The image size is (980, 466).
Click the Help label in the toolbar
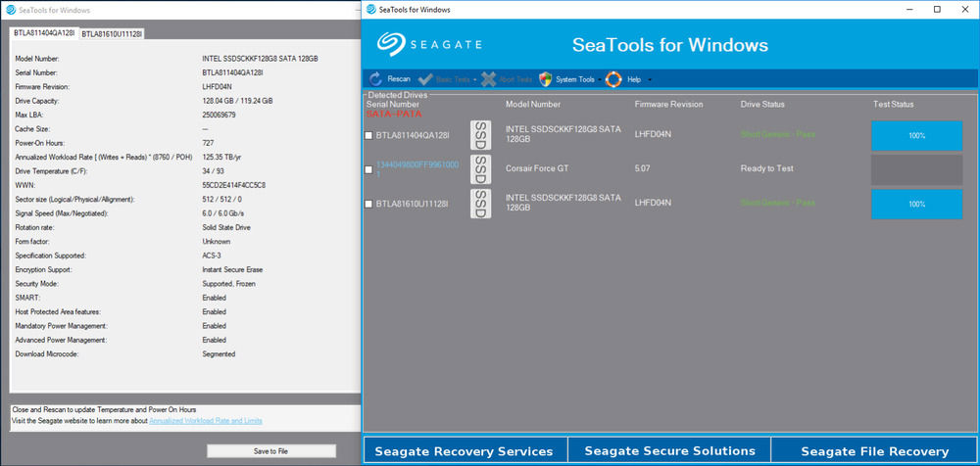point(634,80)
